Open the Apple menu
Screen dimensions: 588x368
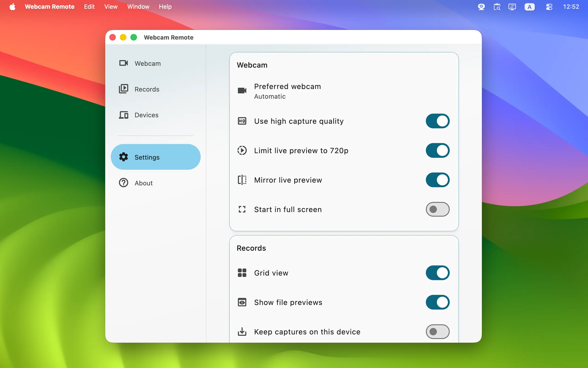[12, 7]
